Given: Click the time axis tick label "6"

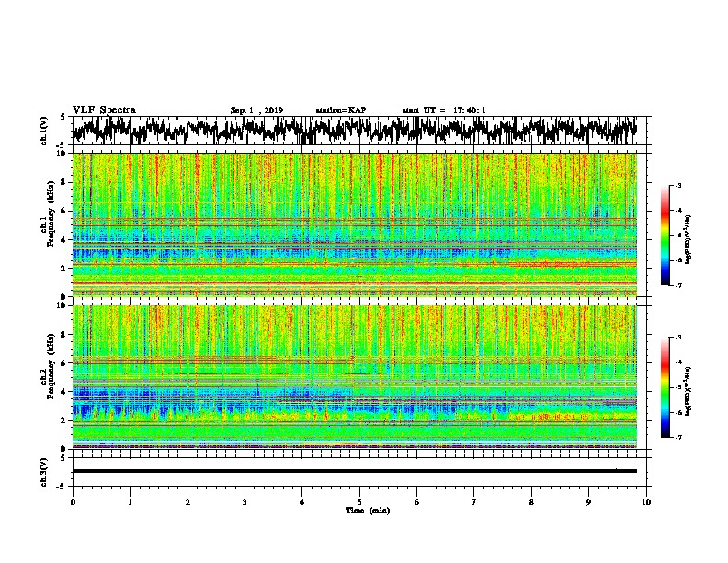Looking at the screenshot, I should point(417,502).
